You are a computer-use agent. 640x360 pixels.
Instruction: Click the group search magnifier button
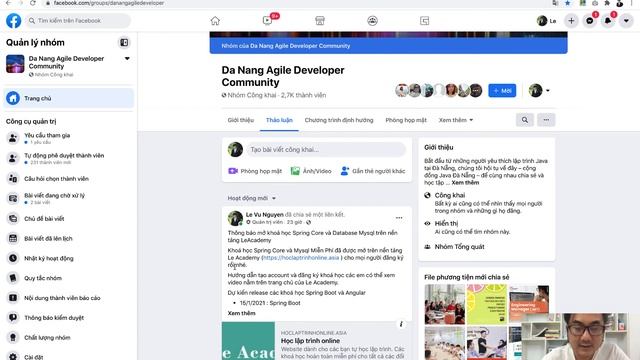(525, 120)
